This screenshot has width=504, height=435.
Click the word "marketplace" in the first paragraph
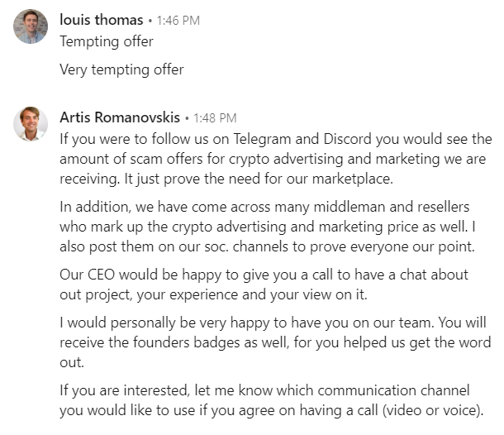pos(352,179)
